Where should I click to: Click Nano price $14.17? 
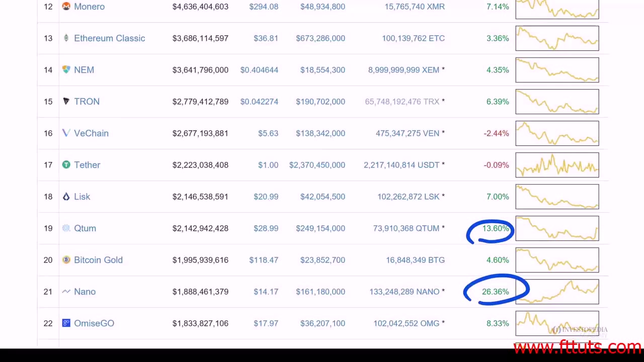266,292
